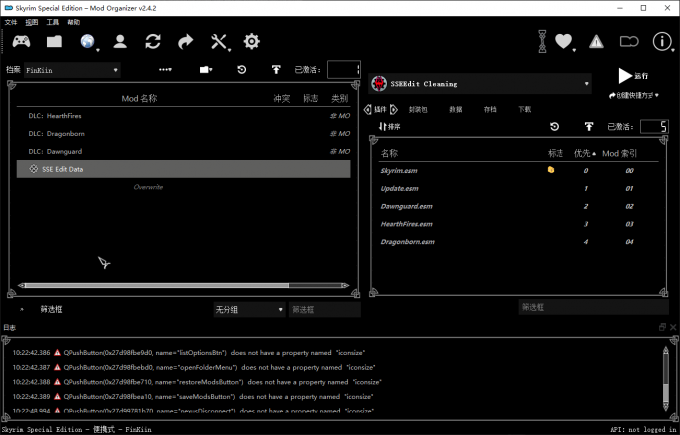Click the mod list horizontal scrollbar thumb

tap(157, 285)
